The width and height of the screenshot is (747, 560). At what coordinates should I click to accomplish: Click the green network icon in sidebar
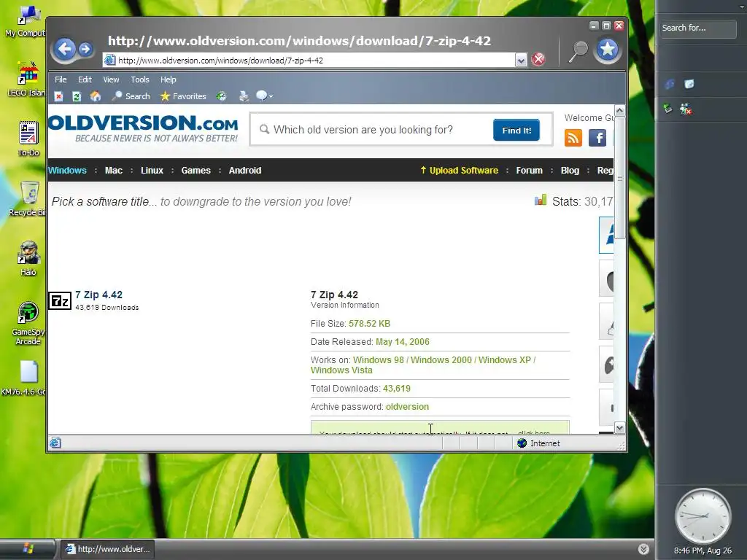point(668,109)
